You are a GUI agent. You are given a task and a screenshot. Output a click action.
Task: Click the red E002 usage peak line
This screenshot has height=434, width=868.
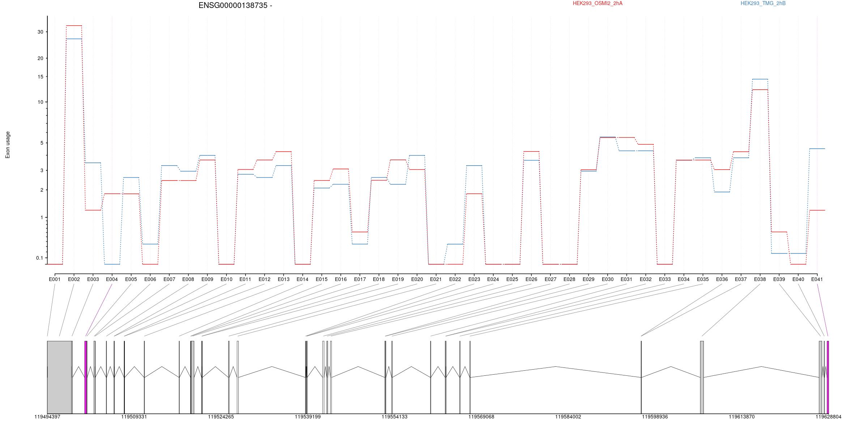tap(74, 26)
